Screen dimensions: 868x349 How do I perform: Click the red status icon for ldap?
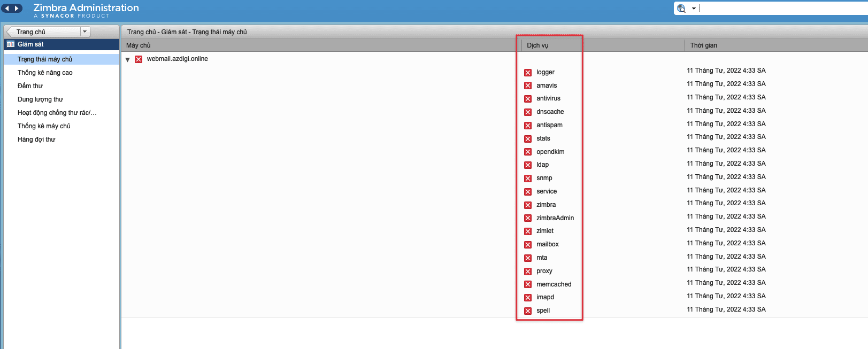[528, 165]
